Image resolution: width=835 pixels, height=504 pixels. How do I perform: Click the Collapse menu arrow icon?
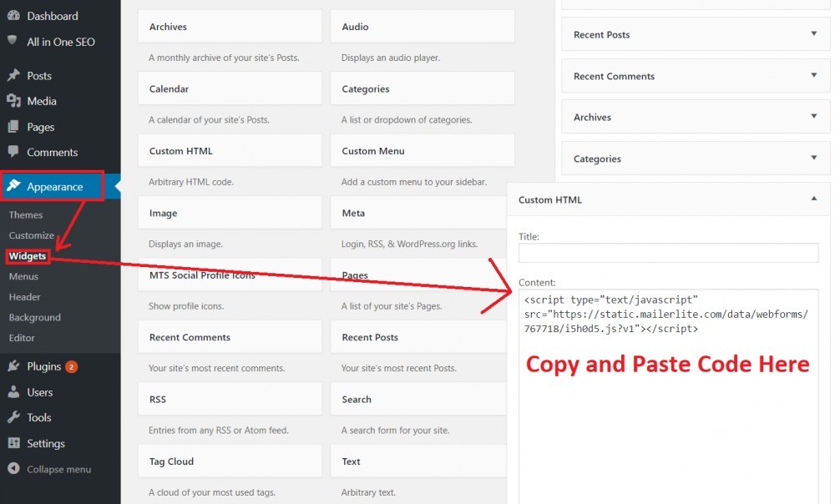14,468
